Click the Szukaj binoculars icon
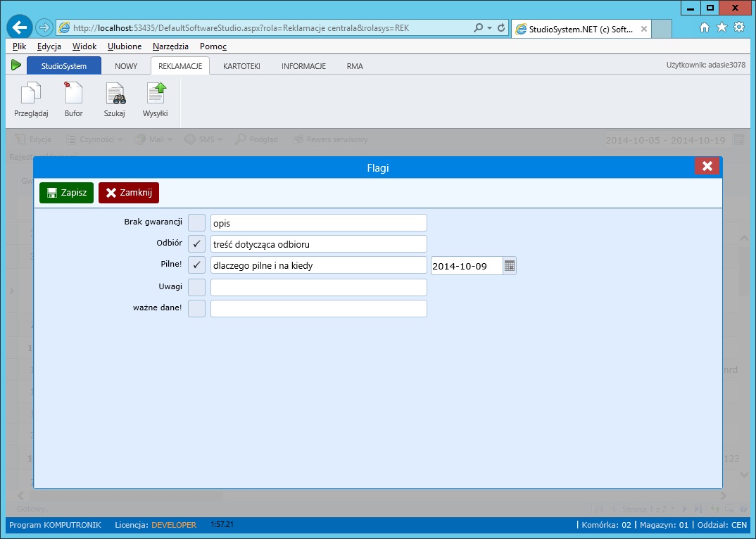 pyautogui.click(x=114, y=94)
